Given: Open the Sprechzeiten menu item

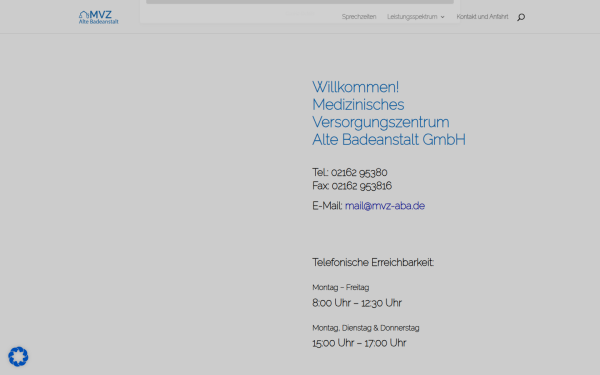Looking at the screenshot, I should click(x=359, y=17).
